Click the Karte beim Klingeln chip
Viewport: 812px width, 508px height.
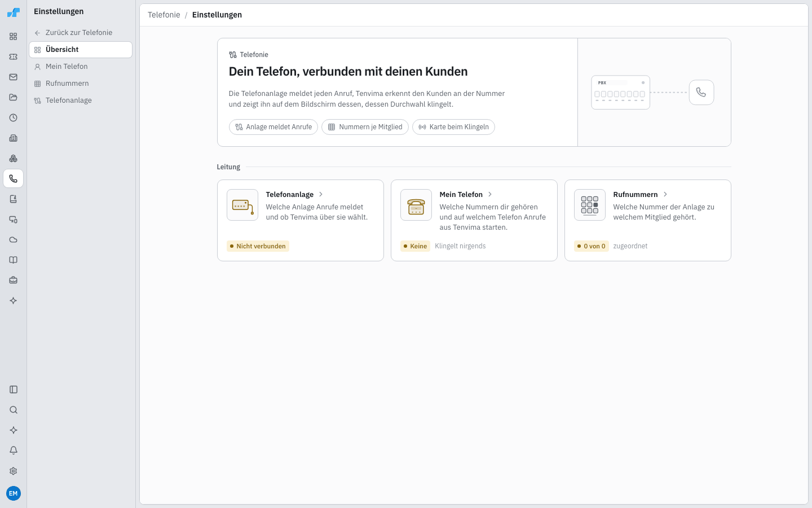453,127
